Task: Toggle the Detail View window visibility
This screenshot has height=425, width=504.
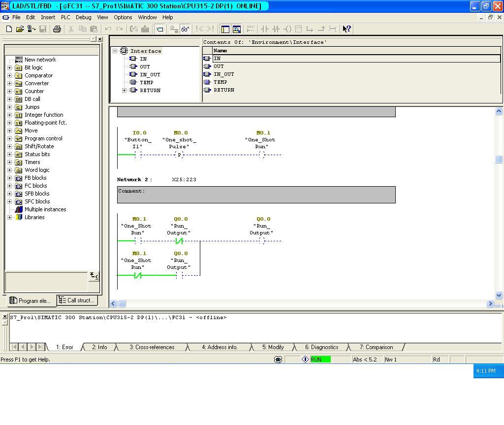Action: tap(237, 29)
